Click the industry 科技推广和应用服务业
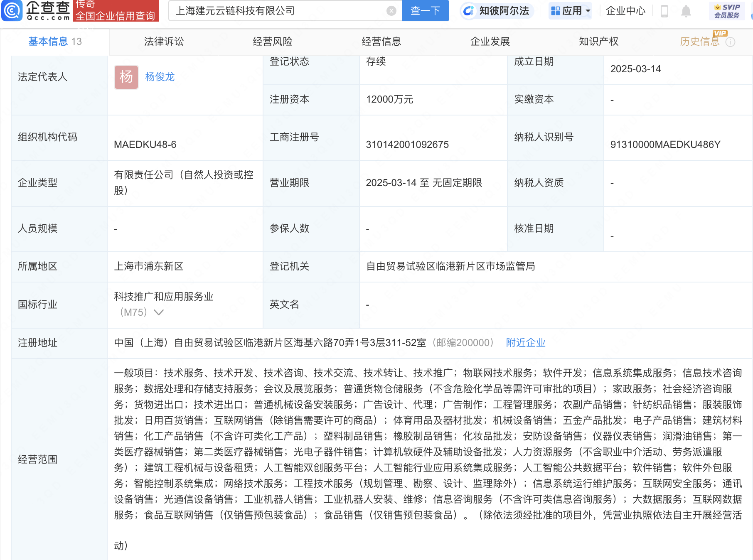 tap(164, 297)
